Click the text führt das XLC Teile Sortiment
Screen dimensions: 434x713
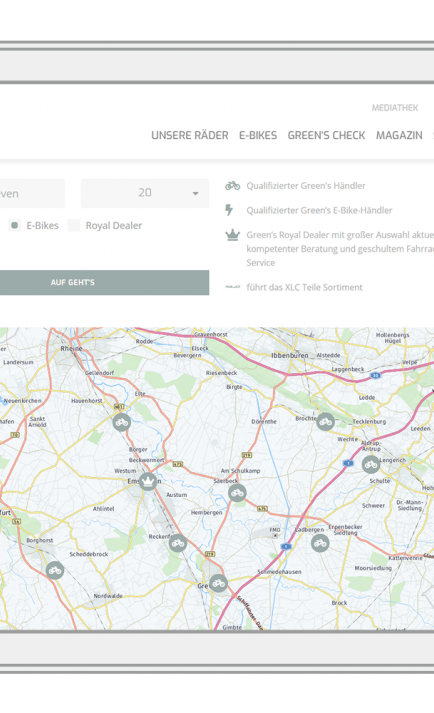(304, 287)
